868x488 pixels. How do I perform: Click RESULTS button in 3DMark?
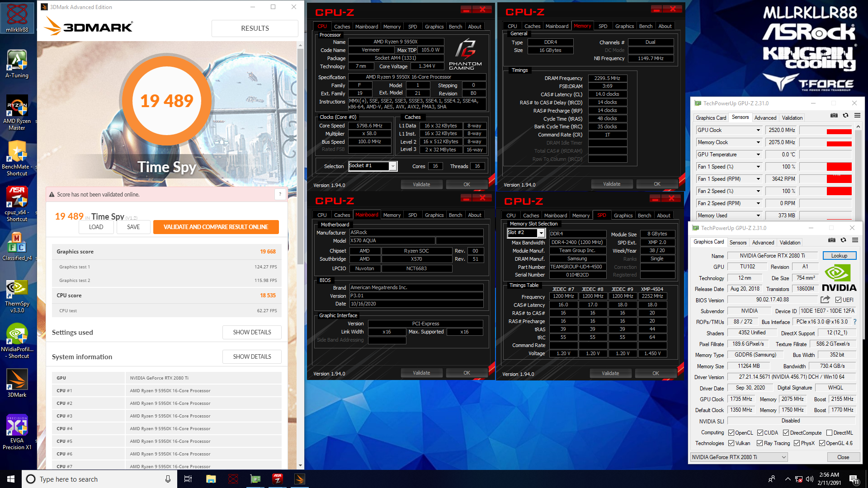pos(255,28)
